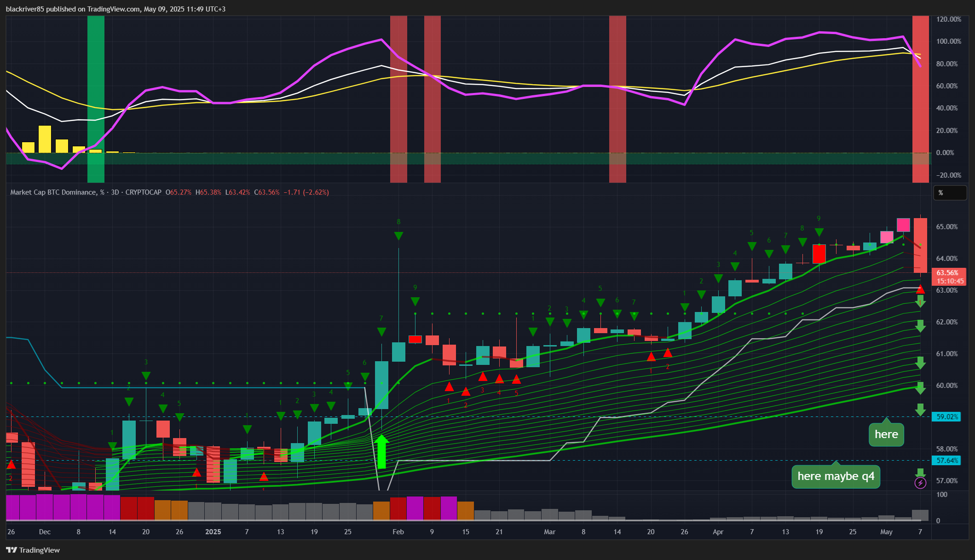
Task: Click −20.00% on the oscillator scale
Action: click(948, 175)
